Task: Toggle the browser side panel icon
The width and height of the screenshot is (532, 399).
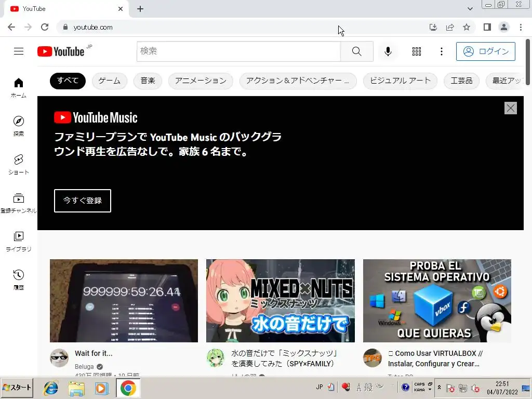Action: coord(487,27)
